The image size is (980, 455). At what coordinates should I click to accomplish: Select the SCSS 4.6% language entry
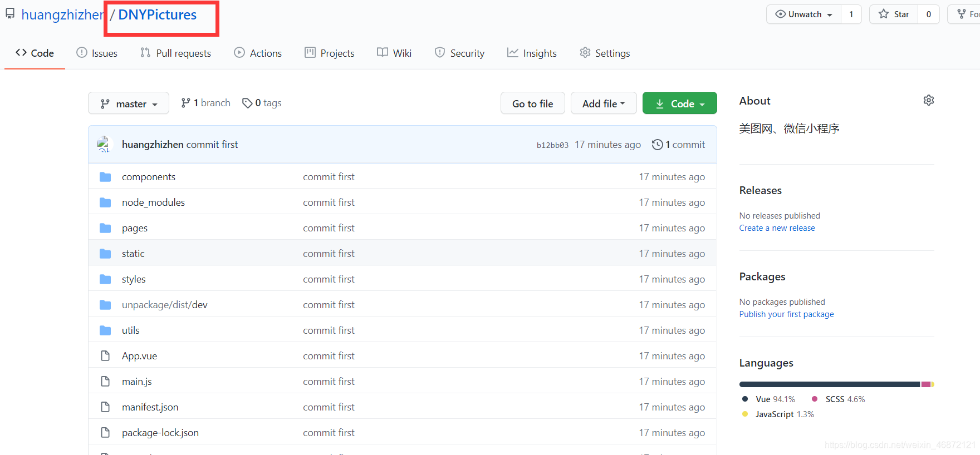click(839, 399)
